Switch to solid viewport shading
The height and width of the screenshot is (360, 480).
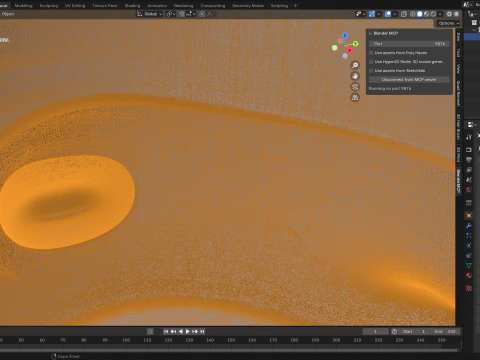(x=420, y=14)
